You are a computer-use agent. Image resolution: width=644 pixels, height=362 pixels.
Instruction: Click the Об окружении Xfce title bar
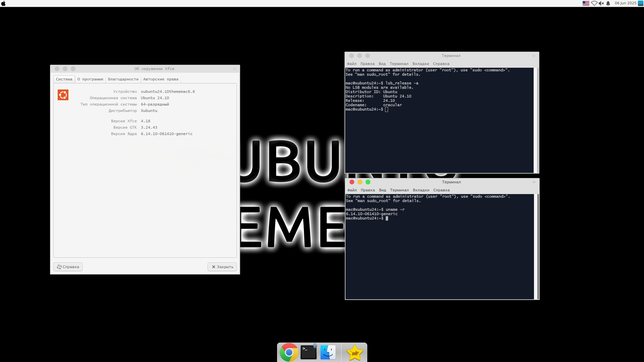pos(145,69)
